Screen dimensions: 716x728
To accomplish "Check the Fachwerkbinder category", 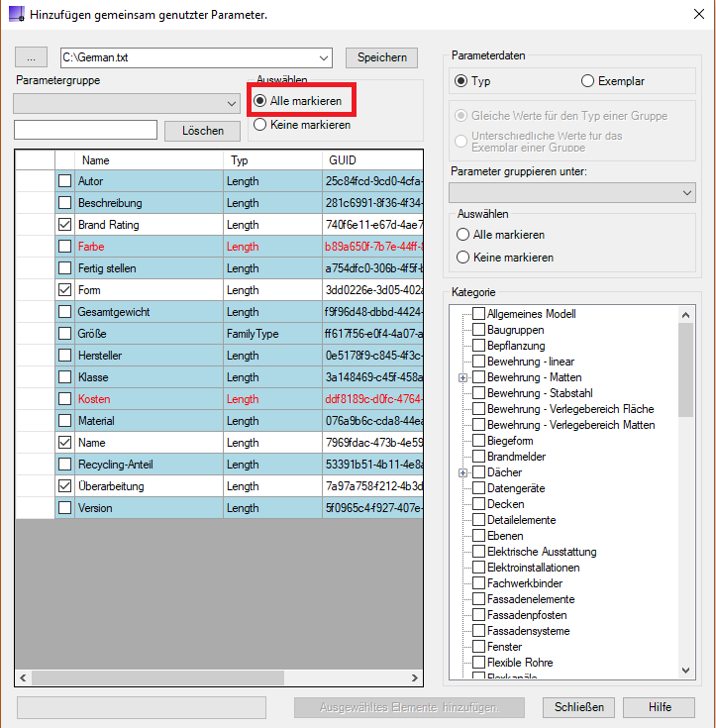I will tap(478, 583).
